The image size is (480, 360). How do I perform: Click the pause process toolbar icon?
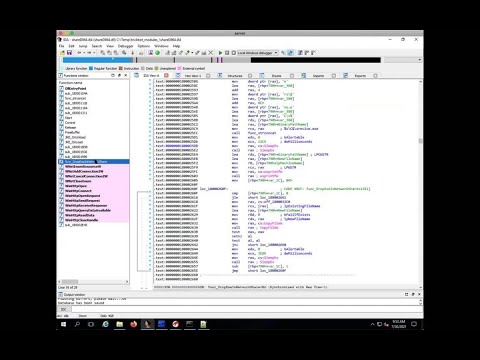click(x=227, y=53)
